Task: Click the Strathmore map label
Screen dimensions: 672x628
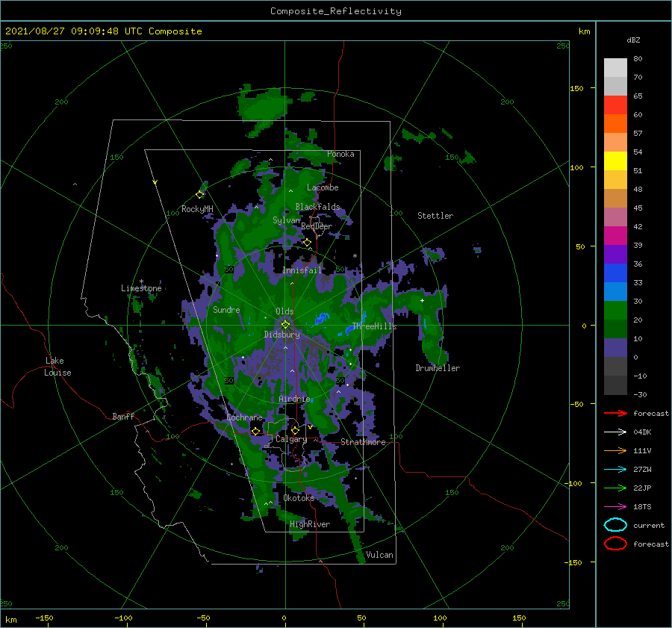Action: (x=363, y=442)
